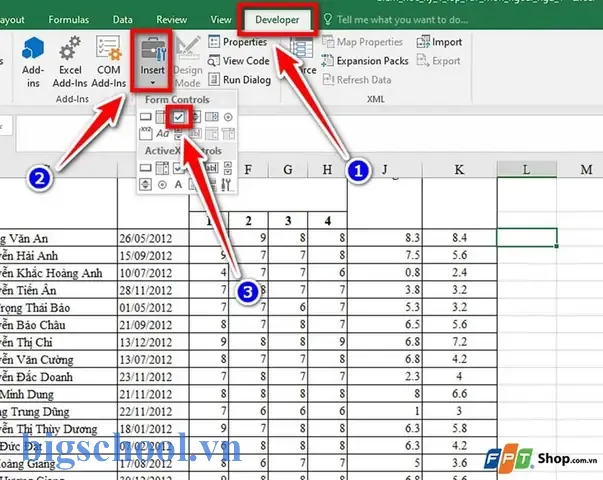Click the header cell numbered 4
The height and width of the screenshot is (480, 603).
pyautogui.click(x=328, y=220)
